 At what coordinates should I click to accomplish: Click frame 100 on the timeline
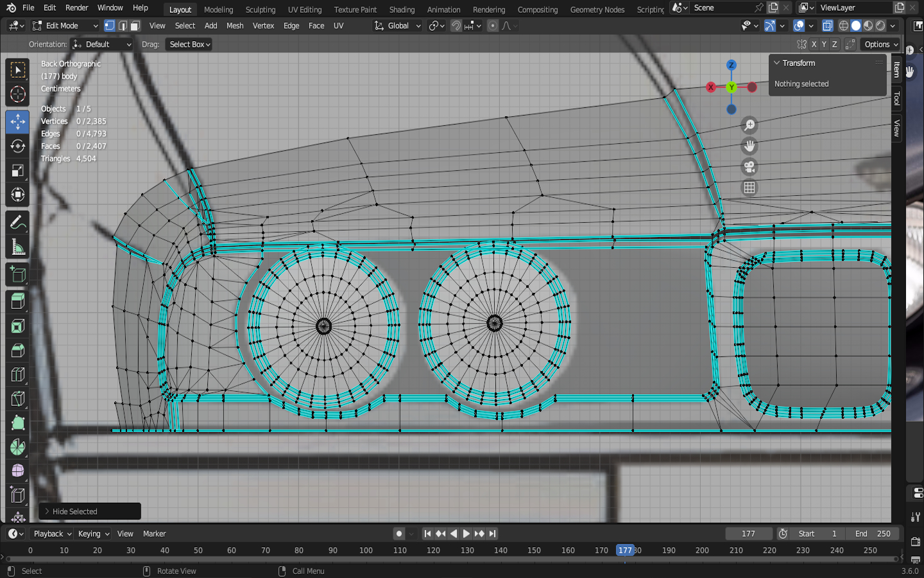(x=366, y=550)
